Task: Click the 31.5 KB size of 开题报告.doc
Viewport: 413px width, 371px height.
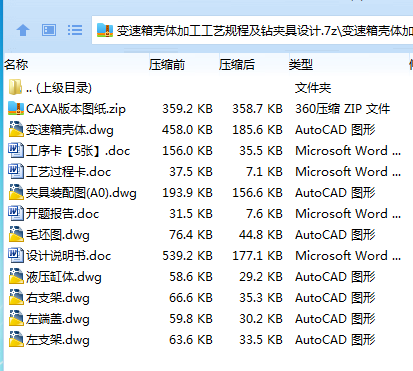Action: tap(191, 214)
